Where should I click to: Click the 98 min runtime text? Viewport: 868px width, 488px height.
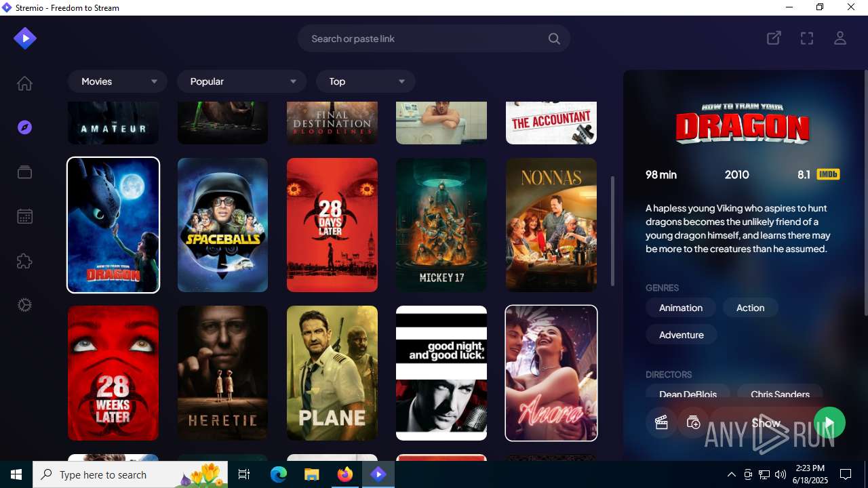point(661,174)
